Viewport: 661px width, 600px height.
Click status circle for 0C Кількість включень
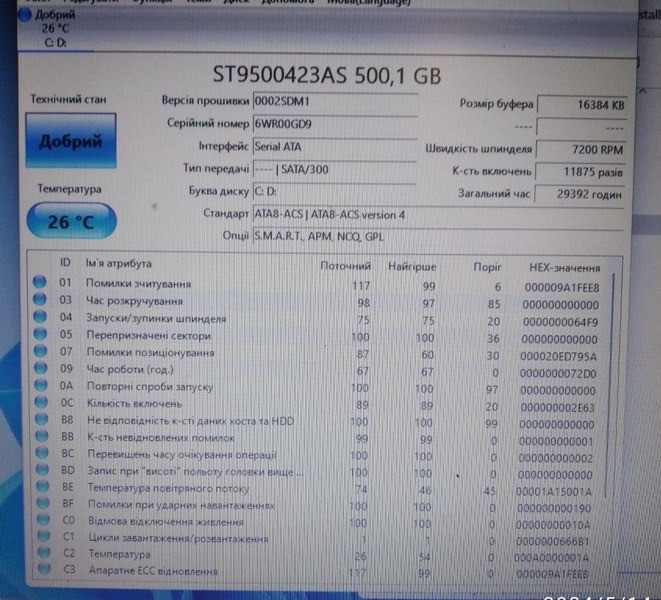pyautogui.click(x=41, y=401)
